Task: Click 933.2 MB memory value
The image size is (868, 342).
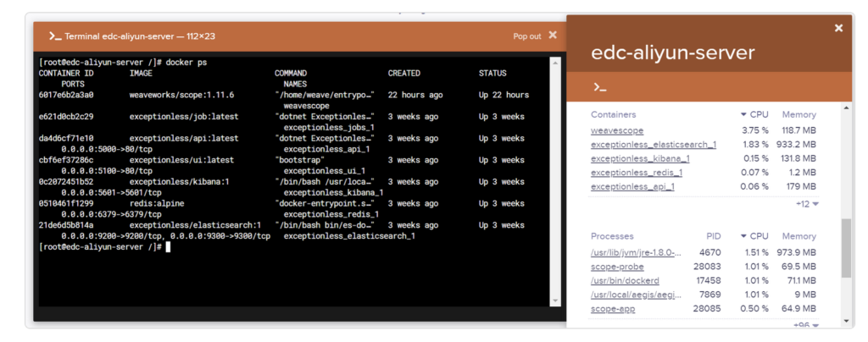Action: tap(798, 145)
